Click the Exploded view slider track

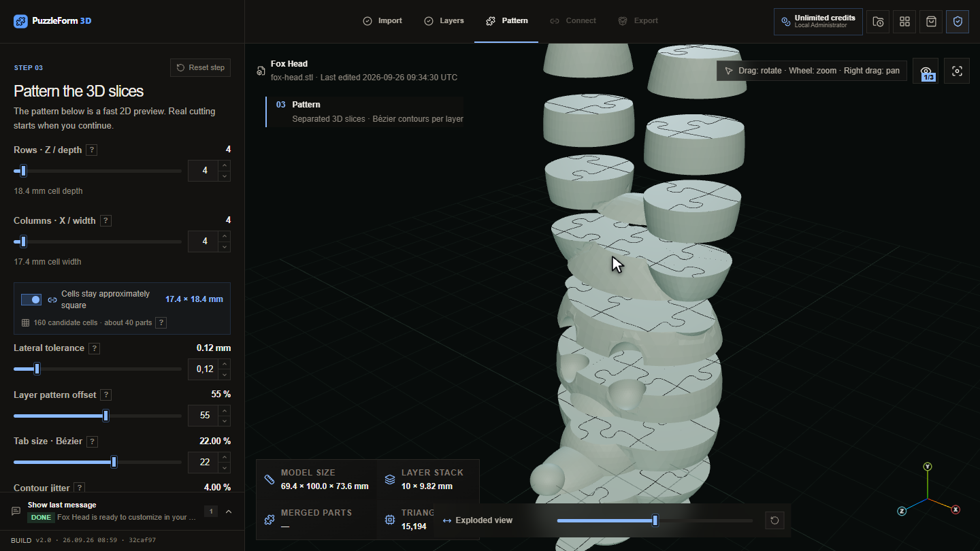(x=655, y=521)
